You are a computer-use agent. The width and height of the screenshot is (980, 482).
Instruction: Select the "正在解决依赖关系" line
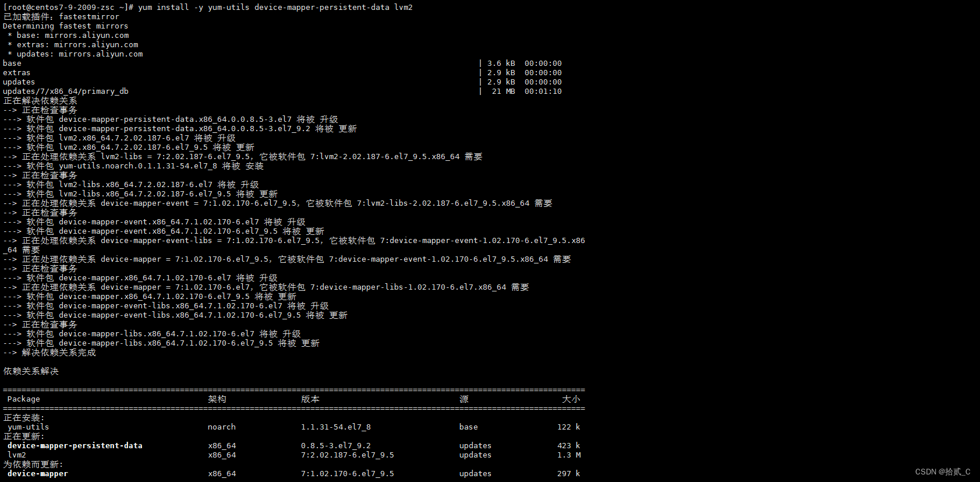click(x=40, y=101)
